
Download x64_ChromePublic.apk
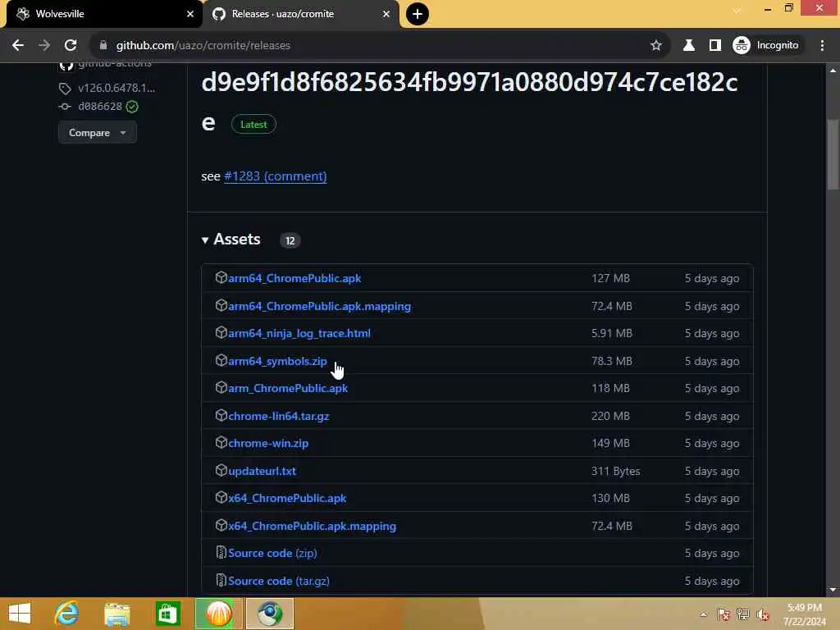(287, 498)
